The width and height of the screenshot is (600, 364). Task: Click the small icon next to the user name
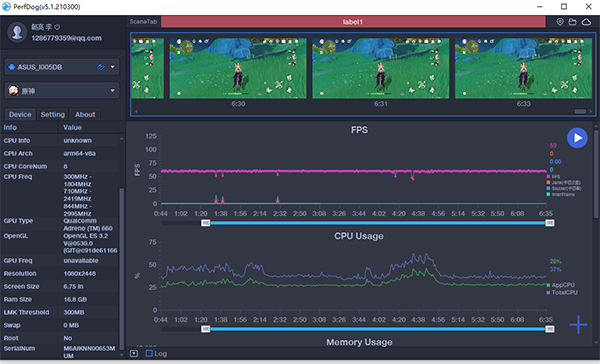(x=57, y=27)
